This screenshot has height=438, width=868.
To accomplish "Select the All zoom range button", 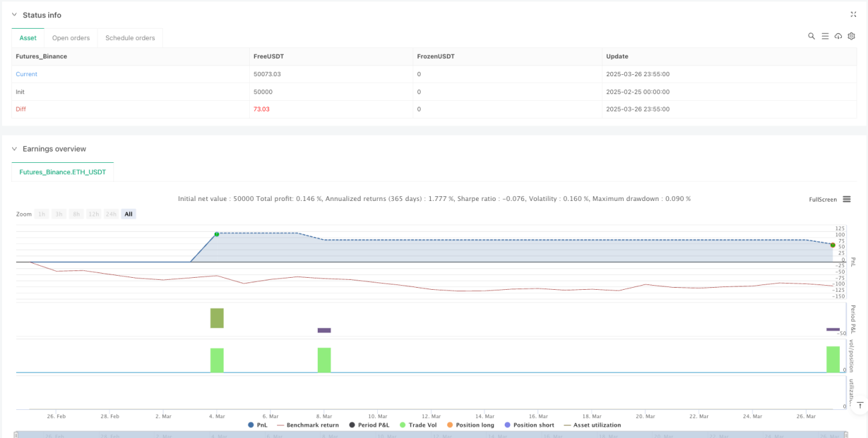I will pyautogui.click(x=129, y=214).
